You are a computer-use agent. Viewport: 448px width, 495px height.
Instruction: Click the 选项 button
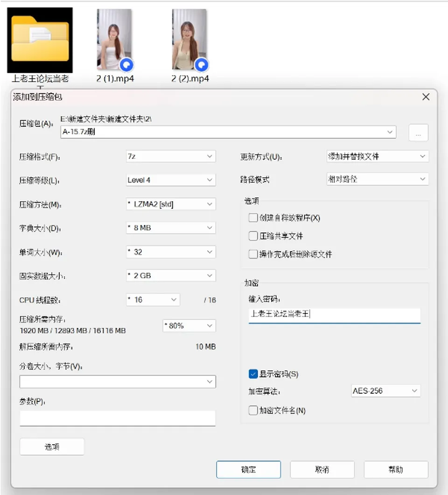(52, 446)
